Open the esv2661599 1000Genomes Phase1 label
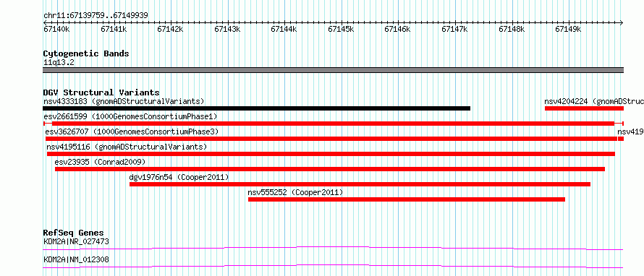This screenshot has width=644, height=276. (x=130, y=116)
